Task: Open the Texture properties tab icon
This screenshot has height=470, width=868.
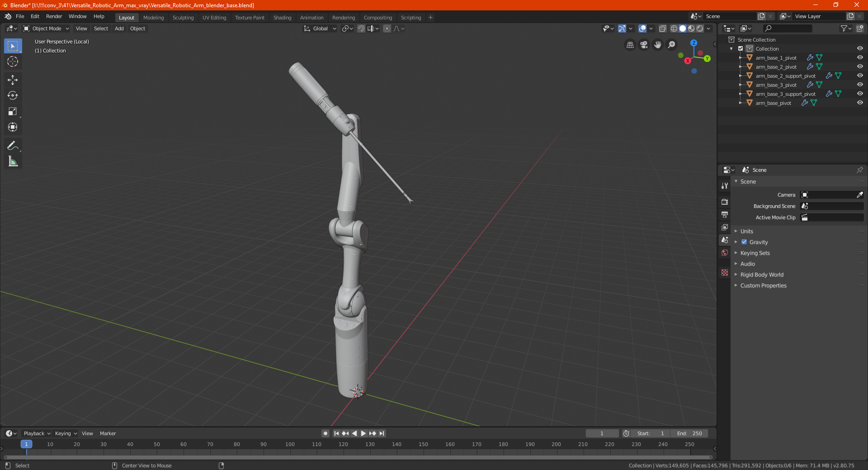Action: [x=725, y=273]
